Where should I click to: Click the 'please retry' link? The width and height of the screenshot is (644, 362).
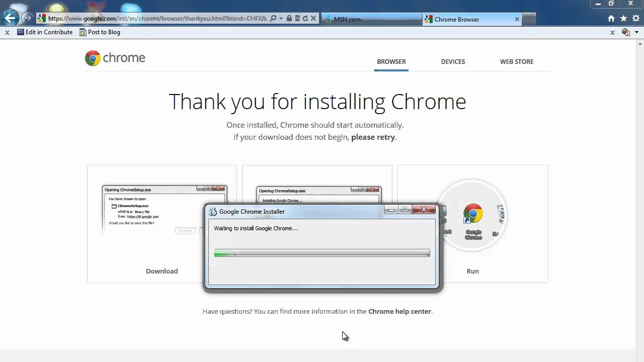(373, 137)
